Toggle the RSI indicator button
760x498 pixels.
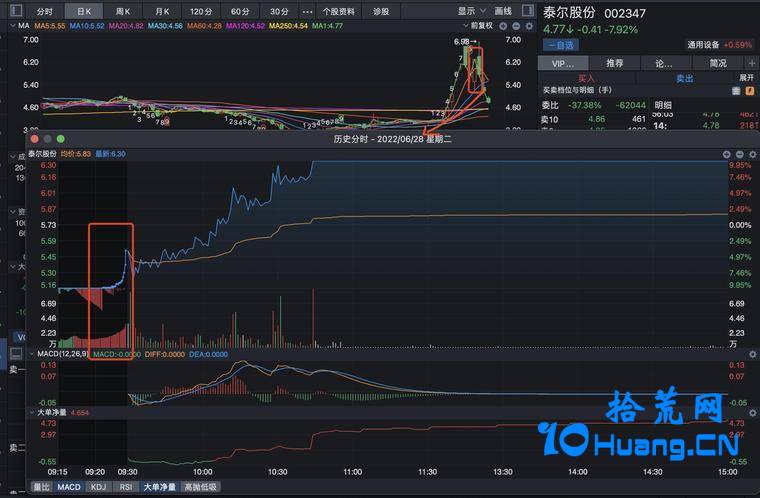(x=126, y=487)
